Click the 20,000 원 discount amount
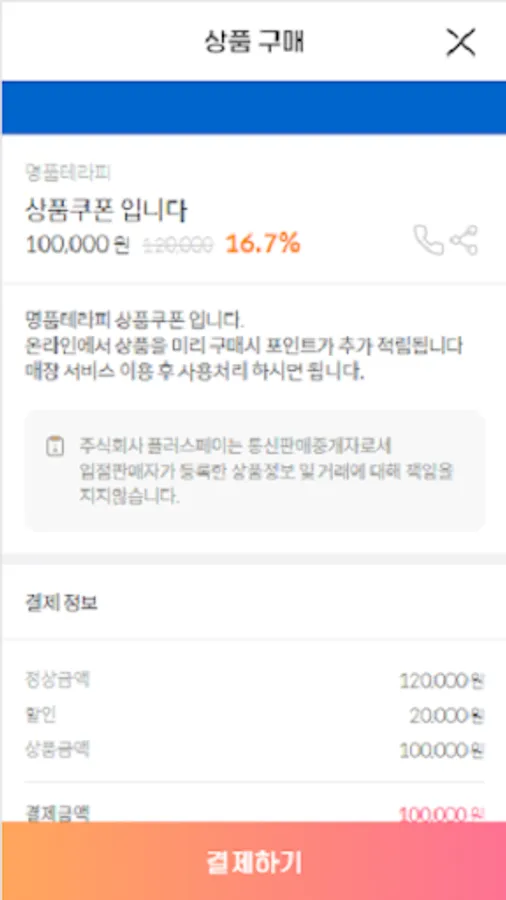506x900 pixels. [x=447, y=716]
